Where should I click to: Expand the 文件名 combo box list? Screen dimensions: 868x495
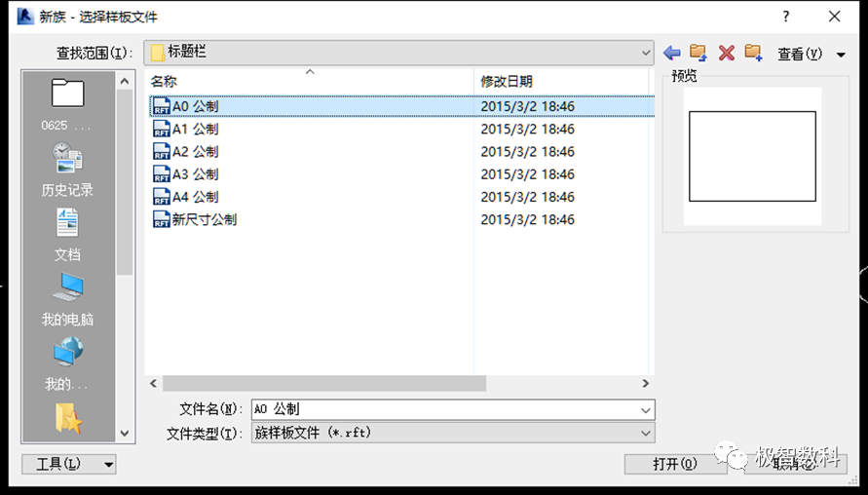pyautogui.click(x=646, y=410)
